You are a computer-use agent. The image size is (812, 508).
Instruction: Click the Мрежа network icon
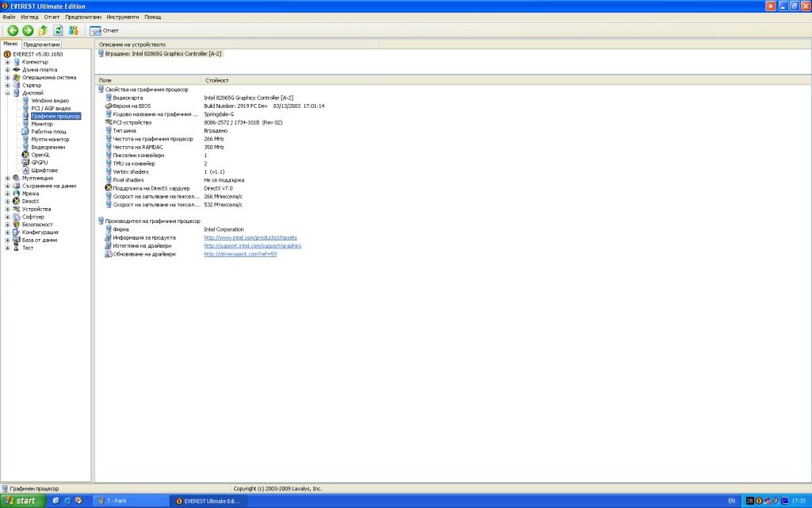(16, 194)
